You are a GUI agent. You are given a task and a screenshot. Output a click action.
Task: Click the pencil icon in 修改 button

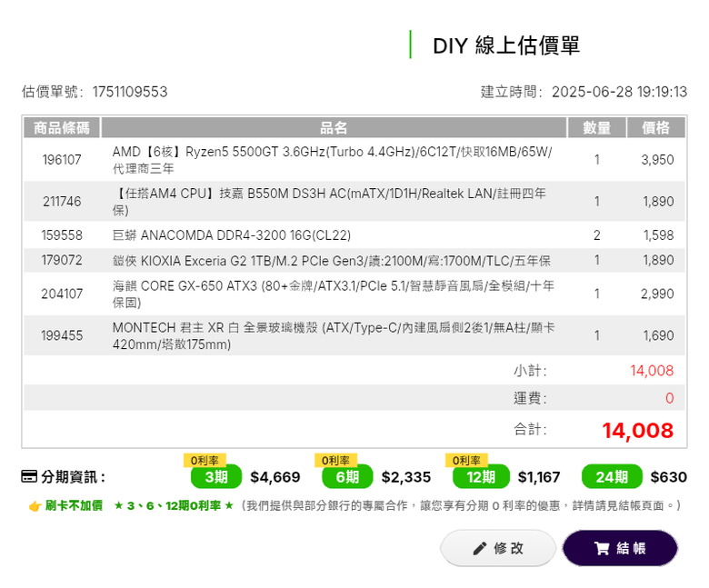480,549
